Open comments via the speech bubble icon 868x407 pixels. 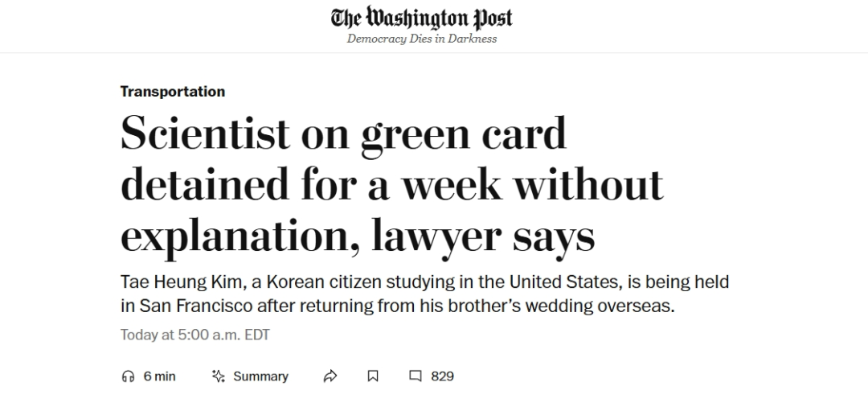416,376
